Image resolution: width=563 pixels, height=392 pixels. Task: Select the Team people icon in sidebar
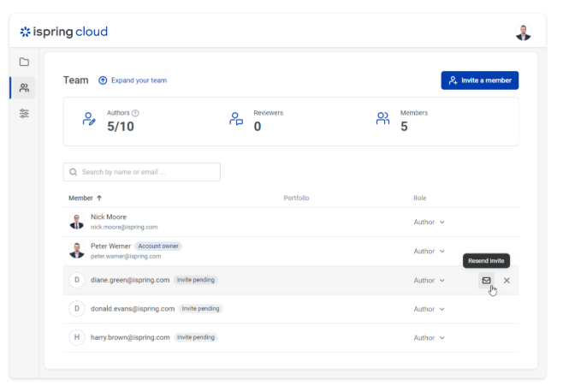click(25, 87)
